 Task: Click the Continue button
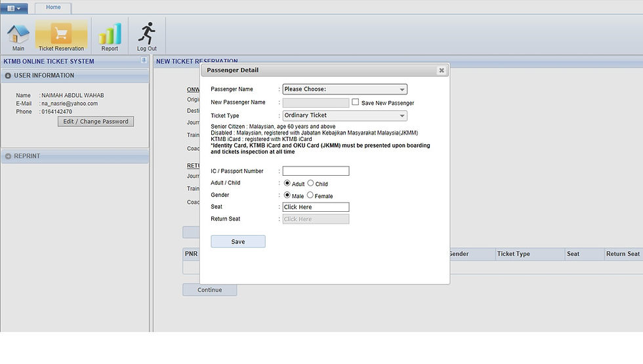coord(209,290)
